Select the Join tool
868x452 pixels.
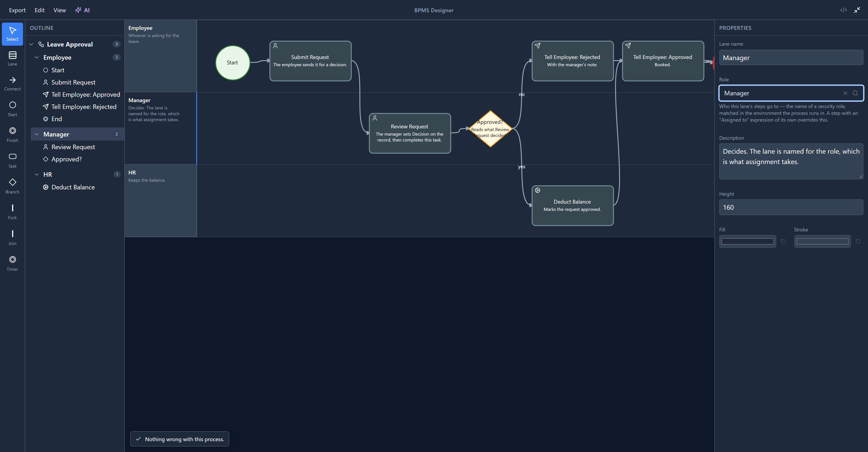12,238
